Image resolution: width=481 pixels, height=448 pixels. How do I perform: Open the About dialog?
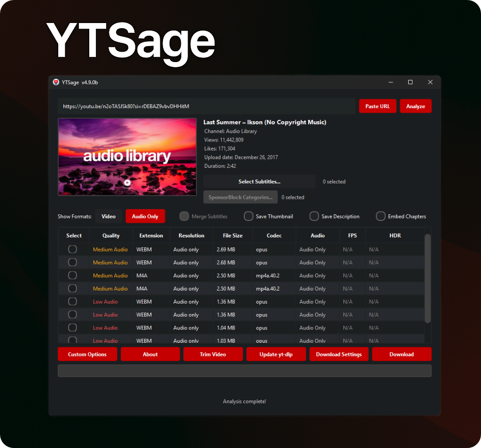tap(150, 354)
